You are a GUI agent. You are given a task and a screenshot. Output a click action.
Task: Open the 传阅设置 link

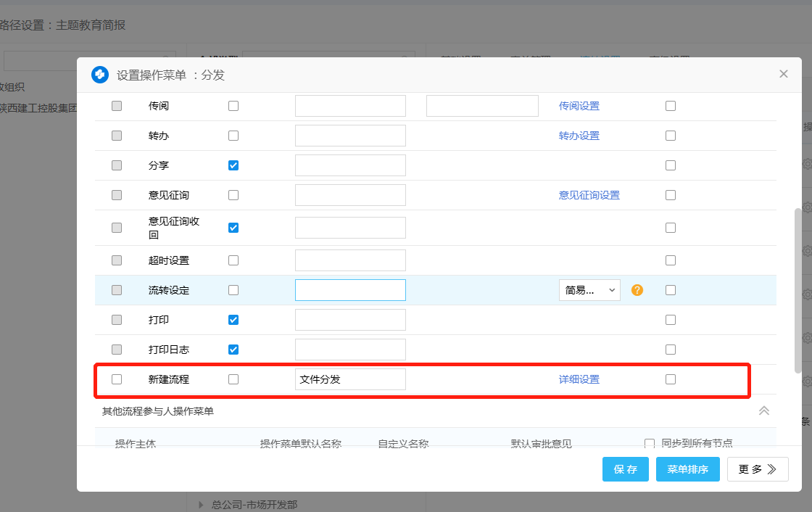click(x=579, y=106)
